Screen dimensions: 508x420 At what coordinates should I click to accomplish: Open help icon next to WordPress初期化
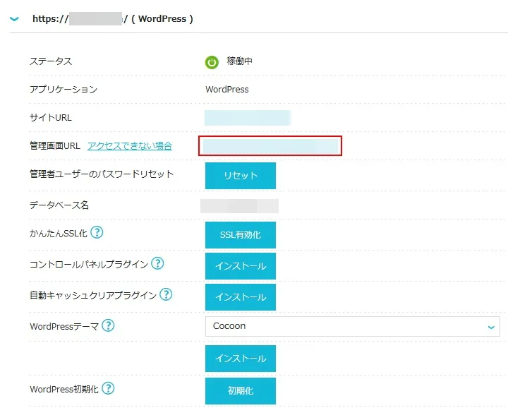(109, 388)
